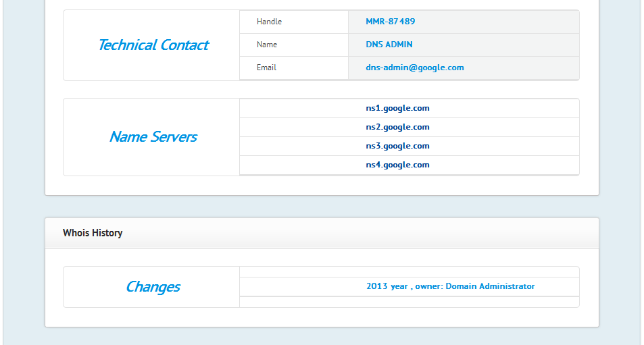Screen dimensions: 644x345
Task: Click the light blue page background at bottom
Action: (322, 337)
